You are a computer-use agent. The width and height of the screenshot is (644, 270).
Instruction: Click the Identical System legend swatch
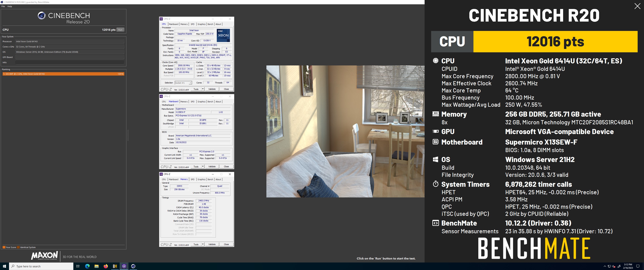[x=18, y=247]
